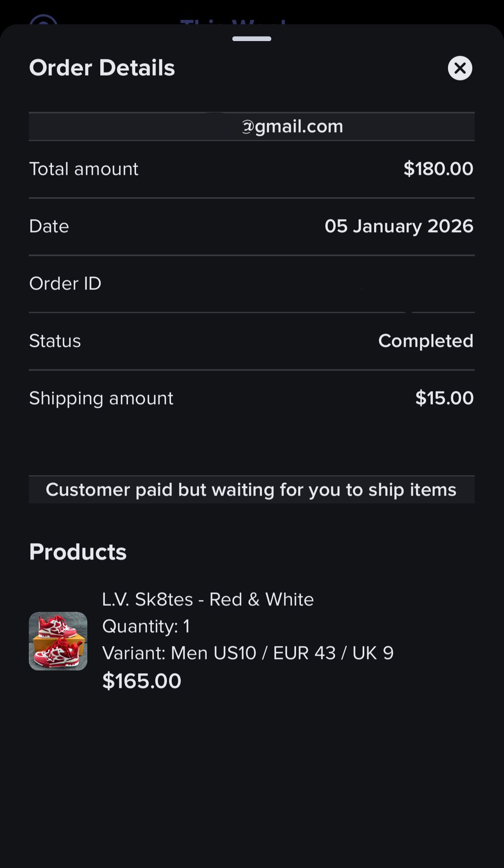The height and width of the screenshot is (868, 504).
Task: Click the Order ID label
Action: point(65,284)
